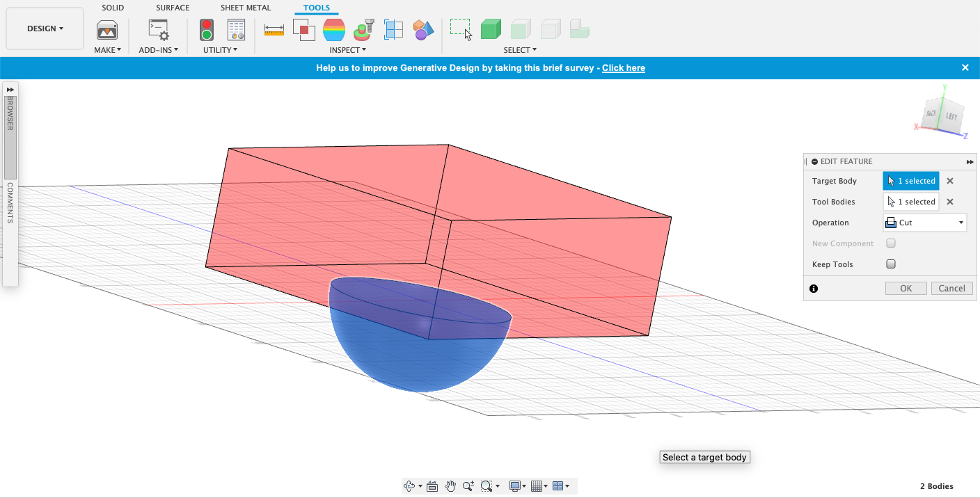The width and height of the screenshot is (980, 498).
Task: Select the Zebra Analysis striped icon
Action: (334, 29)
